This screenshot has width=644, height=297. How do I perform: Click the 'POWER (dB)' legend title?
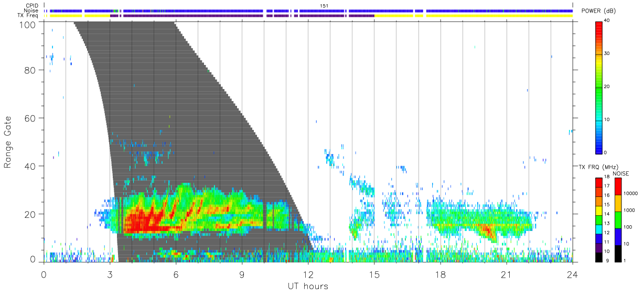[598, 11]
